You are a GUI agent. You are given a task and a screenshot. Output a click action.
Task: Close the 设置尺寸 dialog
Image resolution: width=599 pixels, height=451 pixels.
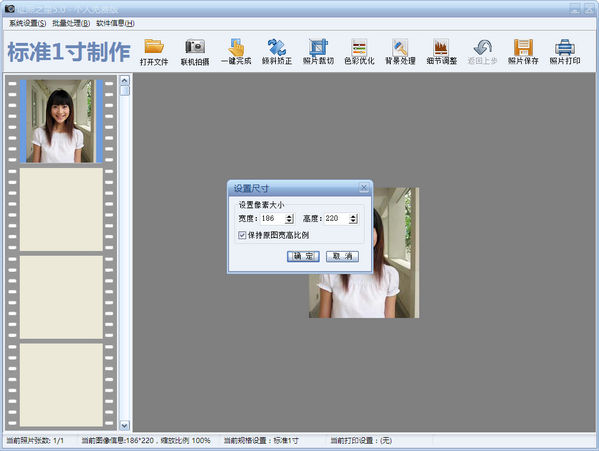point(364,188)
